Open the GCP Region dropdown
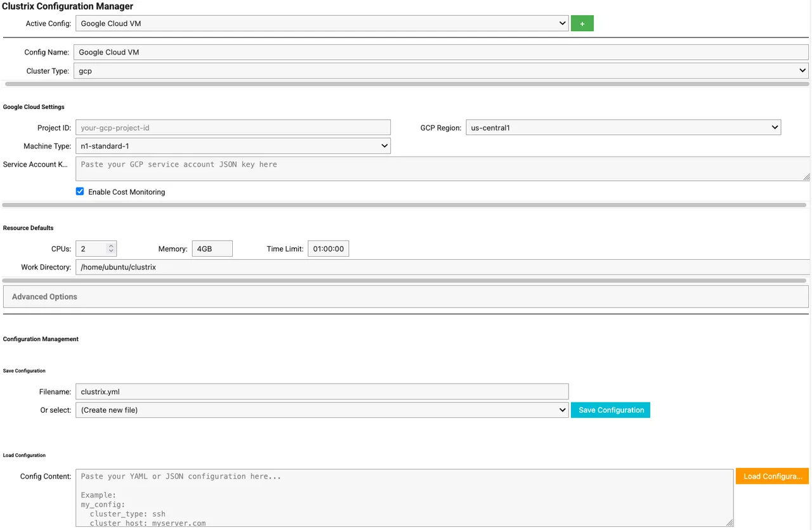Screen dimensions: 812x530 tap(623, 127)
